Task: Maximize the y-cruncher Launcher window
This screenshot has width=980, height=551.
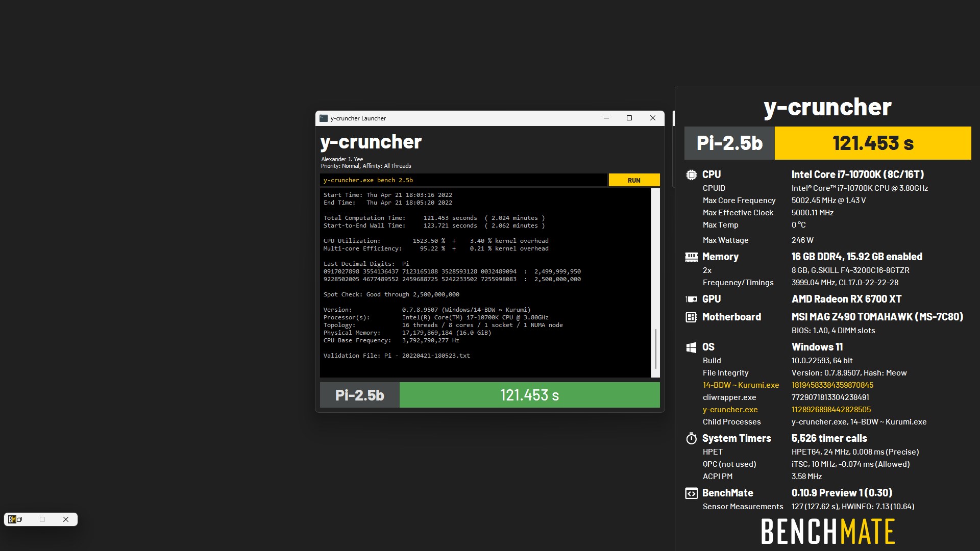Action: (x=629, y=118)
